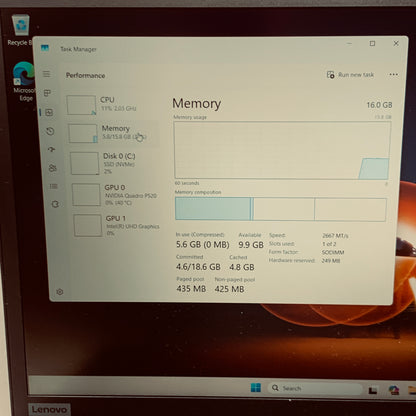The width and height of the screenshot is (416, 416).
Task: Maximize the Task Manager window
Action: point(372,43)
